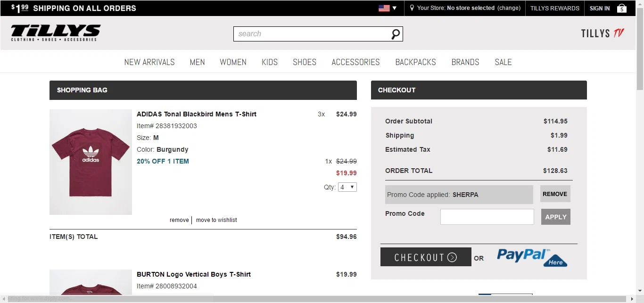Open the BACKPACKS menu
The height and width of the screenshot is (303, 644).
pyautogui.click(x=415, y=62)
